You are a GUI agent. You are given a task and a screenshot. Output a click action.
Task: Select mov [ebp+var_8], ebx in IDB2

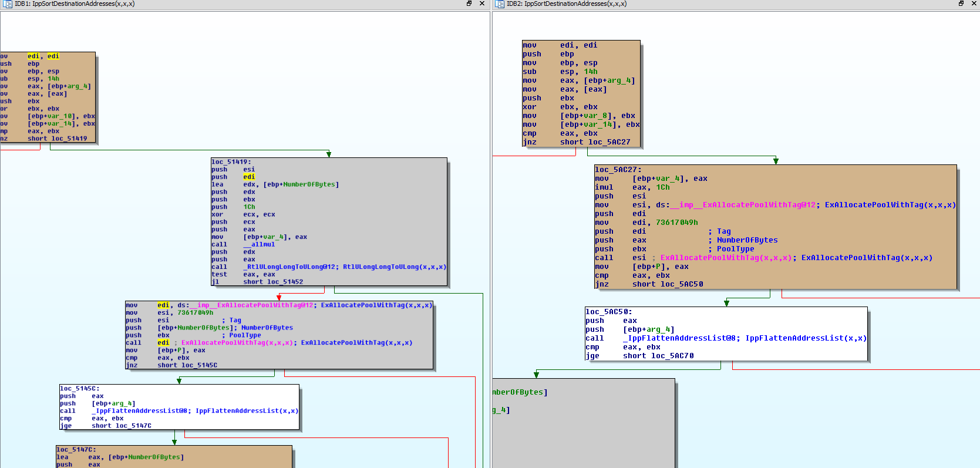coord(579,116)
